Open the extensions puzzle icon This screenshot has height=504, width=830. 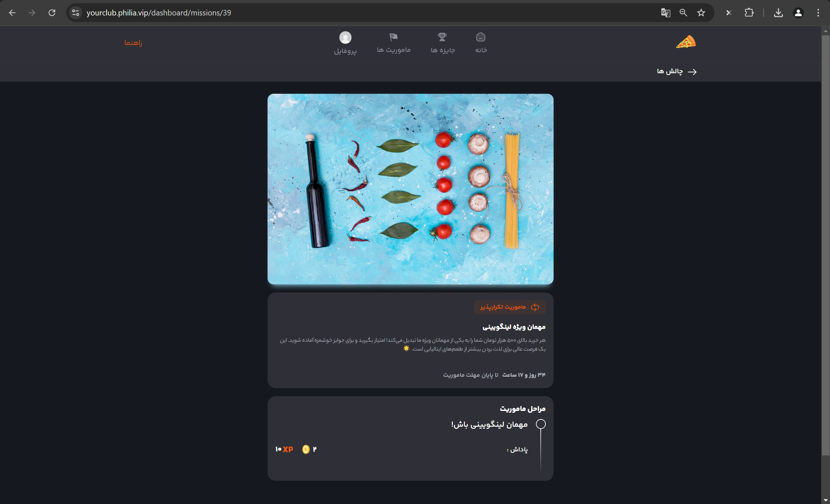click(x=749, y=13)
